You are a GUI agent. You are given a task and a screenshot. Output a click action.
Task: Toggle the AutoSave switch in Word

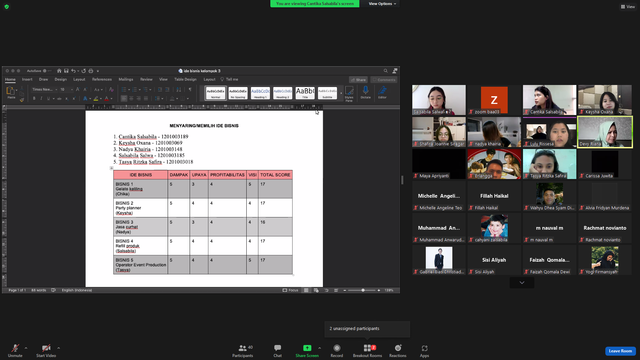point(46,71)
